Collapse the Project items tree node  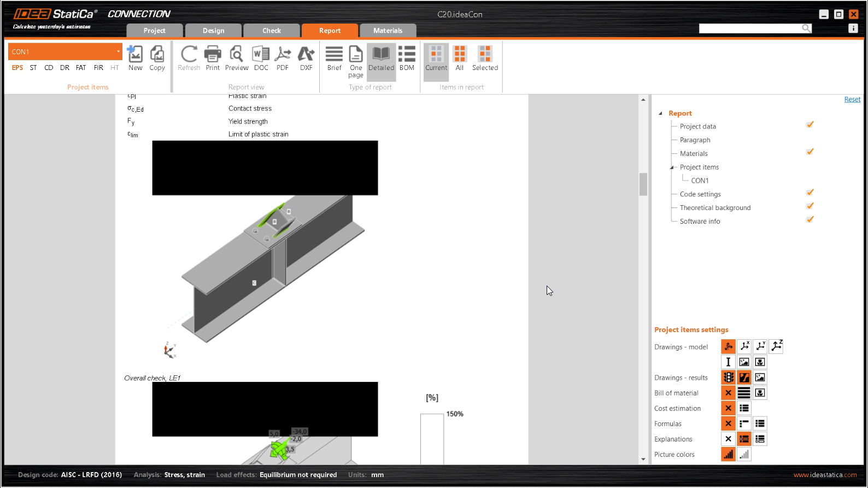(672, 167)
